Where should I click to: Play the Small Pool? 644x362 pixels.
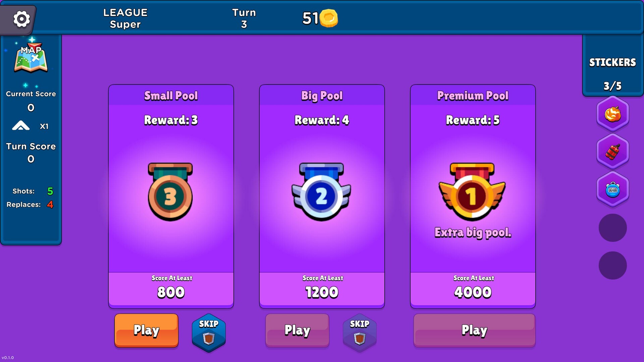click(146, 330)
